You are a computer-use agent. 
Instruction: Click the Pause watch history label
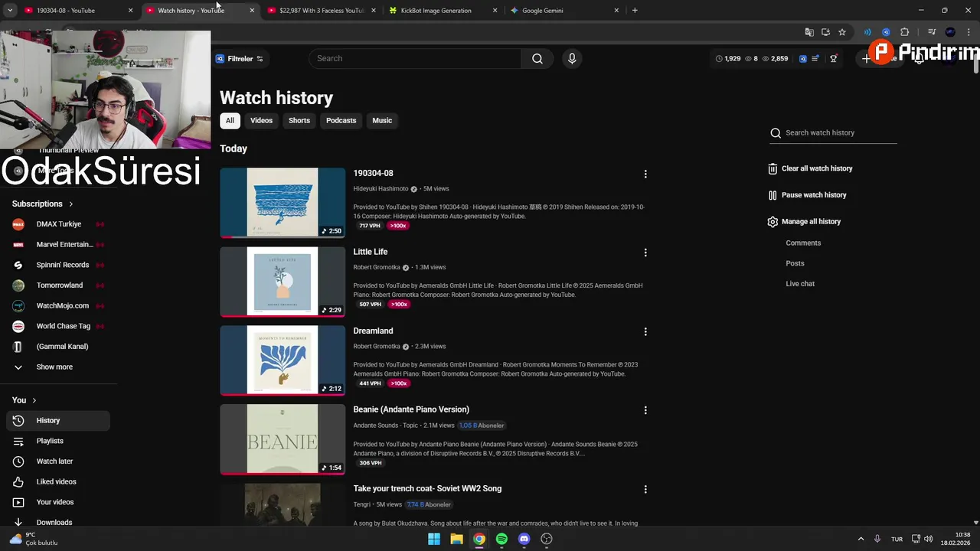point(814,195)
